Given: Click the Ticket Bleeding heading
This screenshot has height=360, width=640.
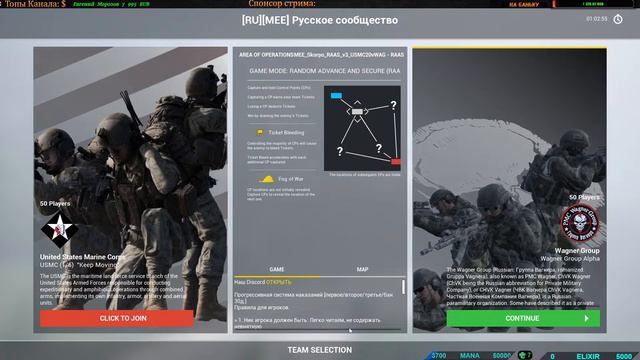Looking at the screenshot, I should [x=286, y=133].
